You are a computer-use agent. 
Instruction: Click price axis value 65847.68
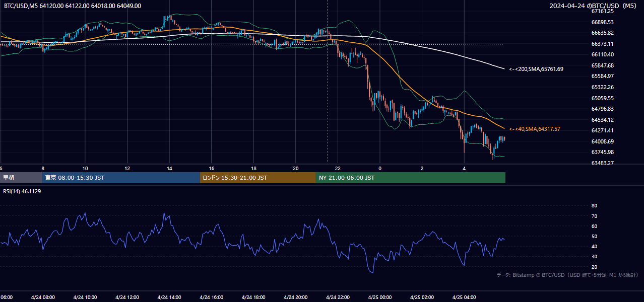pos(603,65)
